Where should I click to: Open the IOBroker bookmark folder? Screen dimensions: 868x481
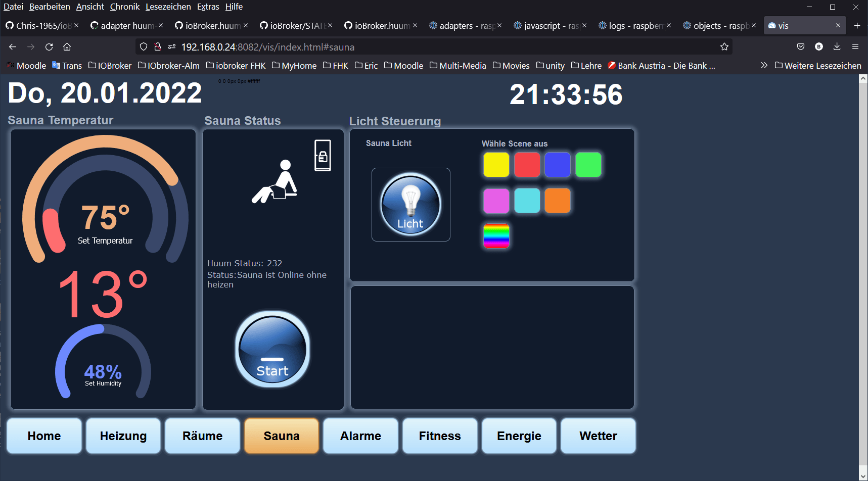tap(110, 66)
